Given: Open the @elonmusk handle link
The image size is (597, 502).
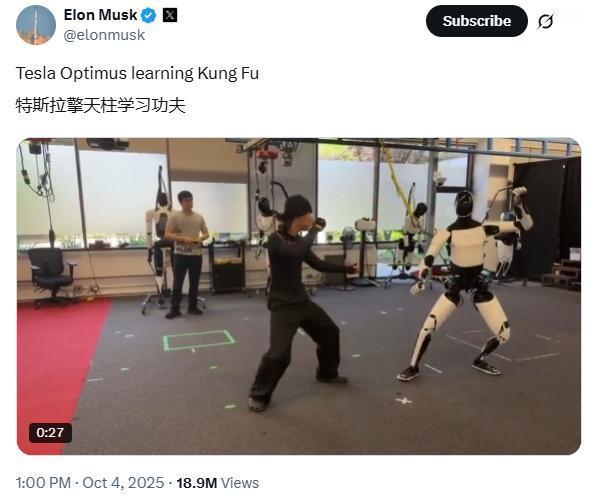Looking at the screenshot, I should click(x=104, y=35).
